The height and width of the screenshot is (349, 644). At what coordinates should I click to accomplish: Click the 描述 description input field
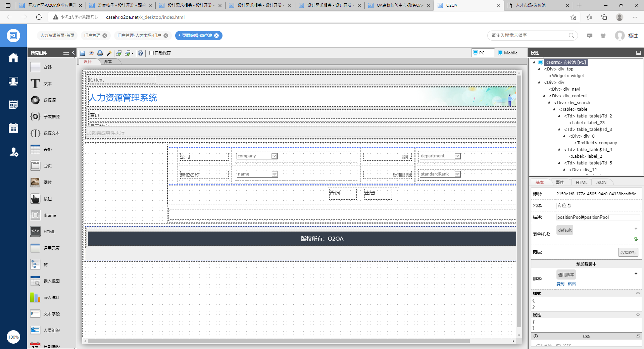(598, 217)
